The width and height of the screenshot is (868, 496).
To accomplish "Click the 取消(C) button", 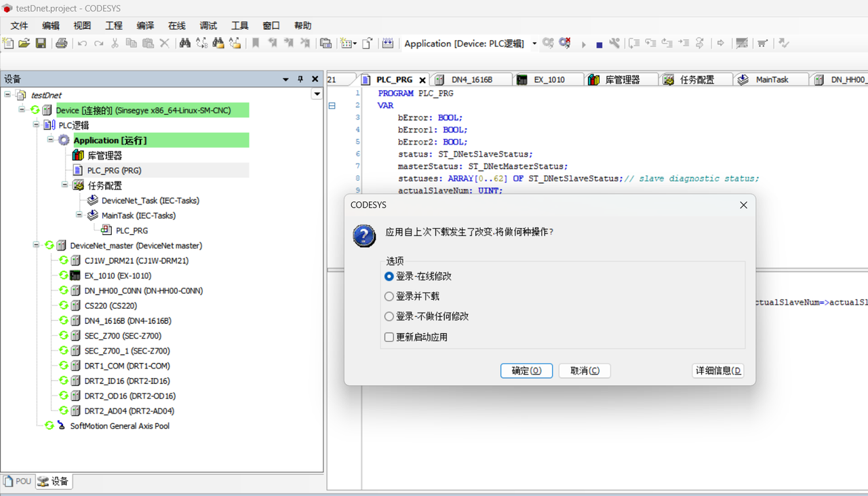I will click(x=585, y=370).
